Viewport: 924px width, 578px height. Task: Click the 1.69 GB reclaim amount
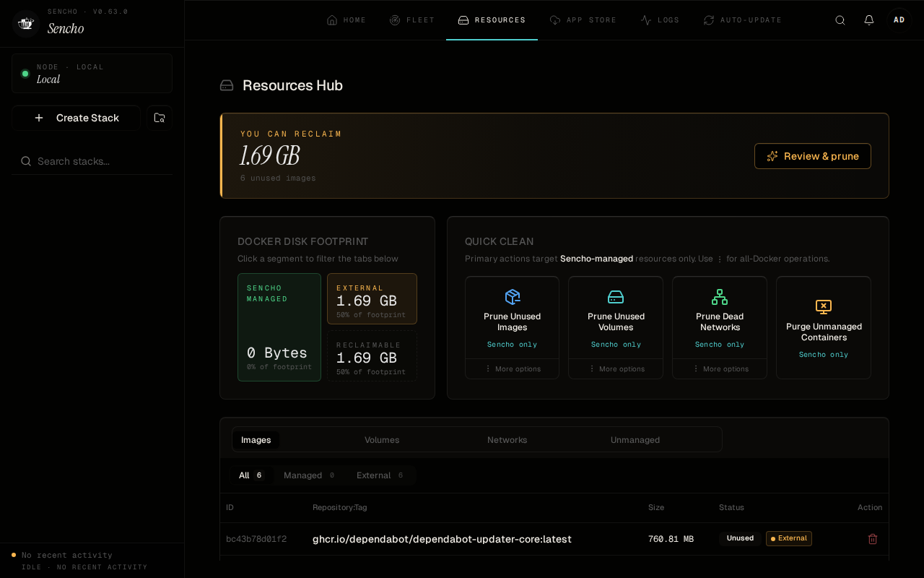[x=269, y=156]
